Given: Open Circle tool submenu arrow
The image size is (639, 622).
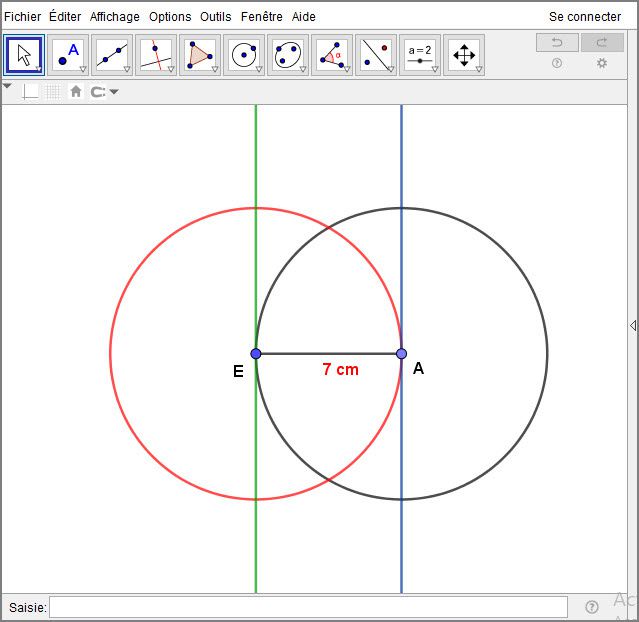Looking at the screenshot, I should click(x=259, y=69).
